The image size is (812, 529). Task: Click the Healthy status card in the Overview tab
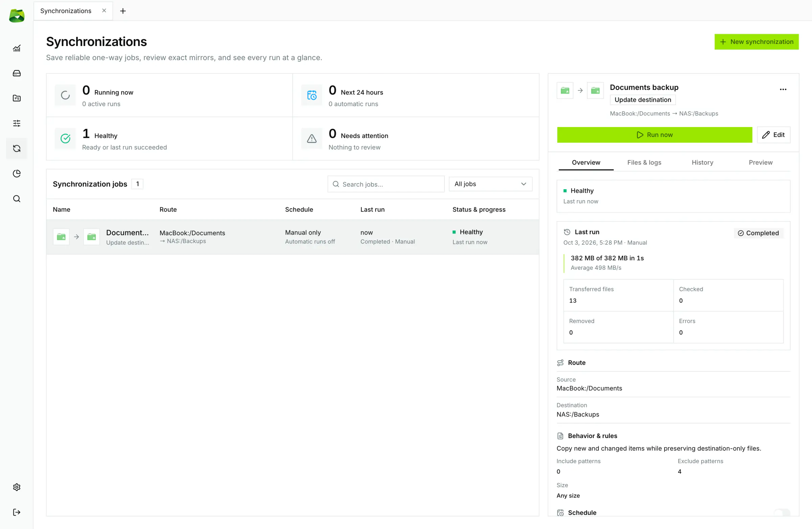[673, 196]
